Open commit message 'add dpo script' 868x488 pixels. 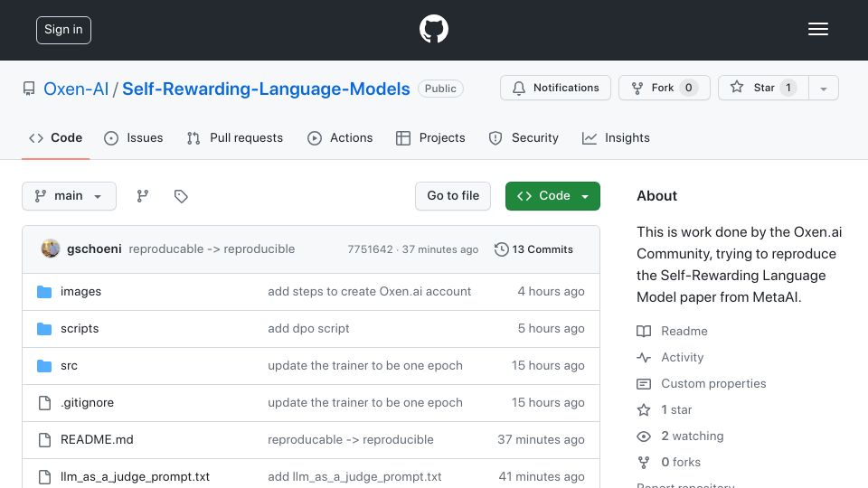[308, 329]
